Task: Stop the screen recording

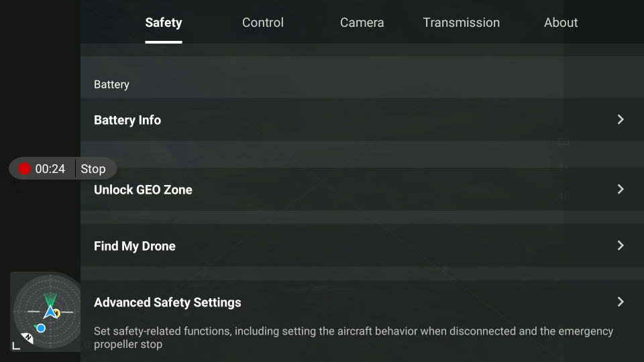Action: point(93,169)
